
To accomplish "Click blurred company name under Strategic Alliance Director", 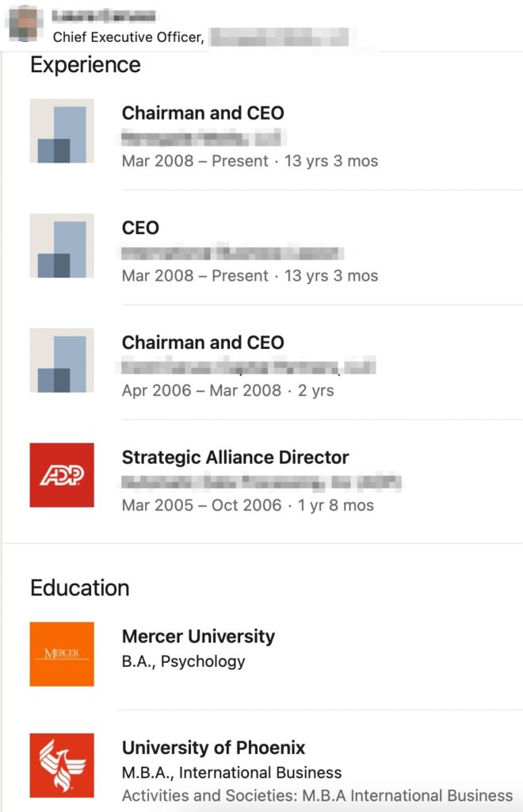I will point(261,483).
